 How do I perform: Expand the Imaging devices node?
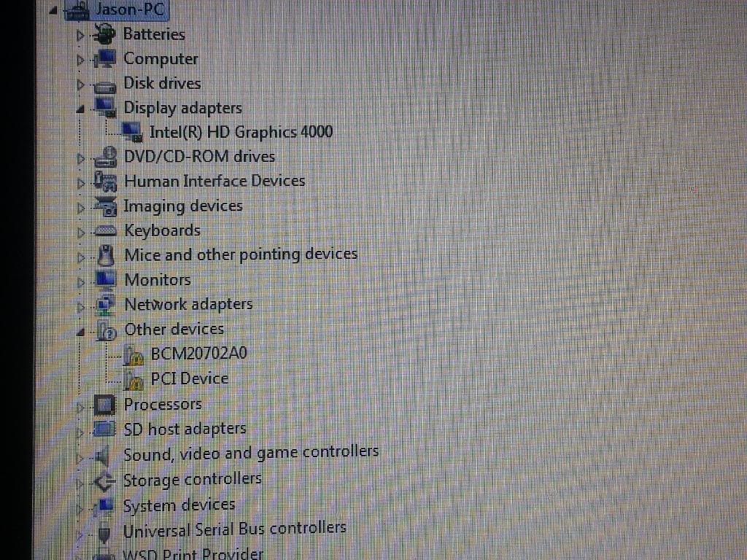pyautogui.click(x=80, y=208)
